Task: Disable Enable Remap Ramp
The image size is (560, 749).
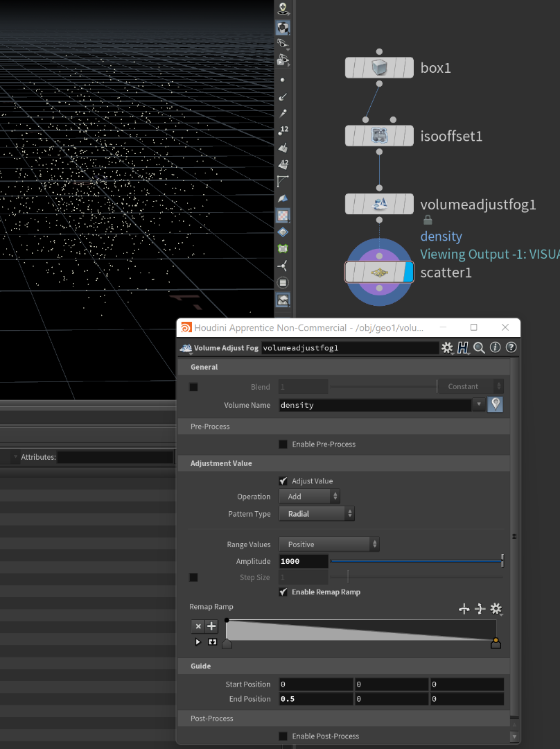Action: click(x=283, y=592)
